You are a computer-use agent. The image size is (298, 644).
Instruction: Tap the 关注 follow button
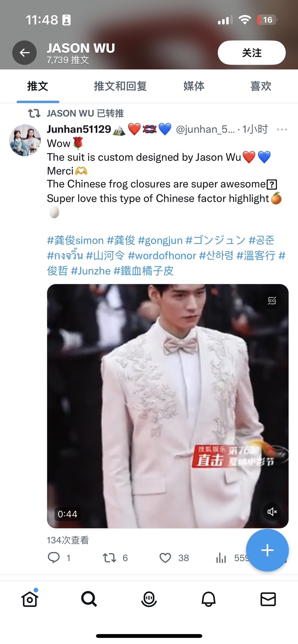point(252,53)
